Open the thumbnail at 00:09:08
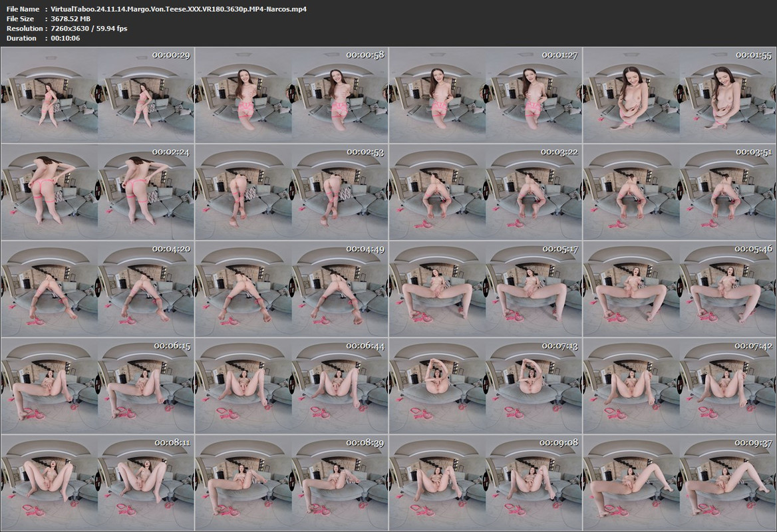The width and height of the screenshot is (777, 532). (486, 483)
